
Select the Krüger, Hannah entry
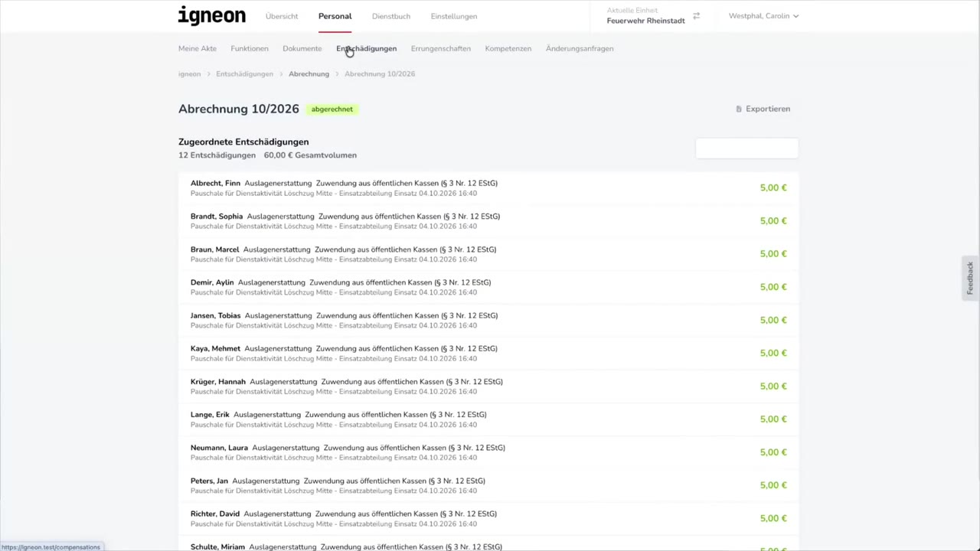[x=488, y=386]
